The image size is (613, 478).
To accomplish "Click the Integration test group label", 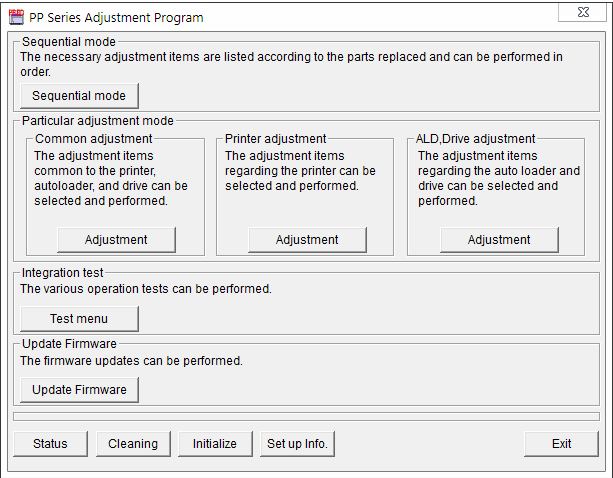I will pyautogui.click(x=62, y=272).
